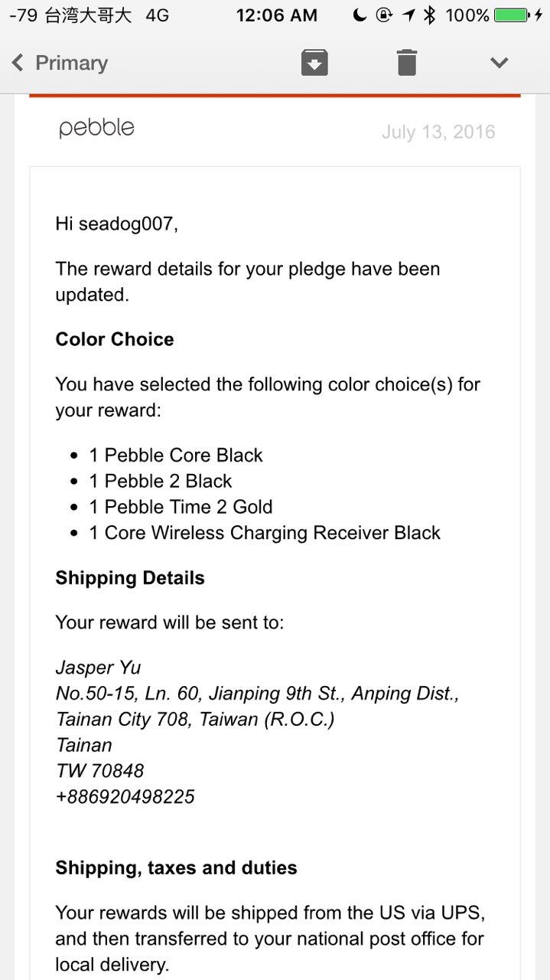Tap the Pebble logo

pyautogui.click(x=96, y=128)
